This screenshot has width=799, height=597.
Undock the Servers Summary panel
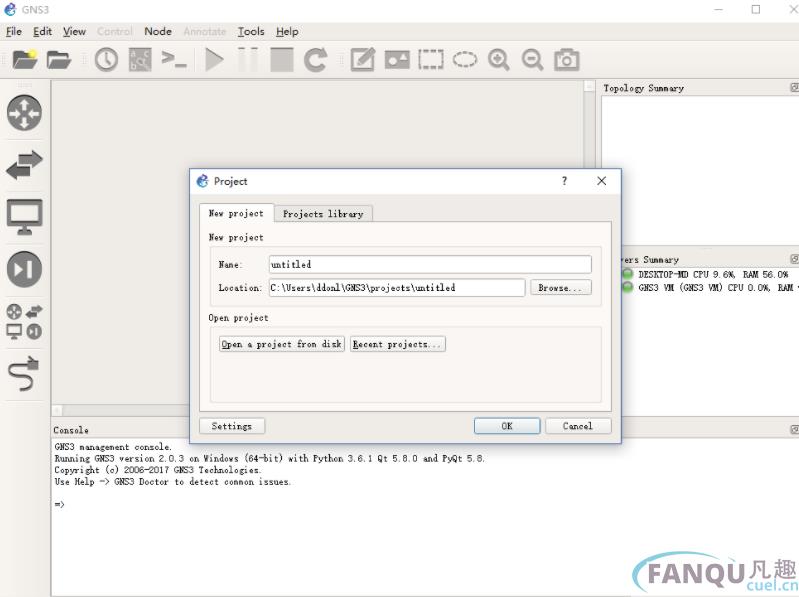[x=794, y=259]
